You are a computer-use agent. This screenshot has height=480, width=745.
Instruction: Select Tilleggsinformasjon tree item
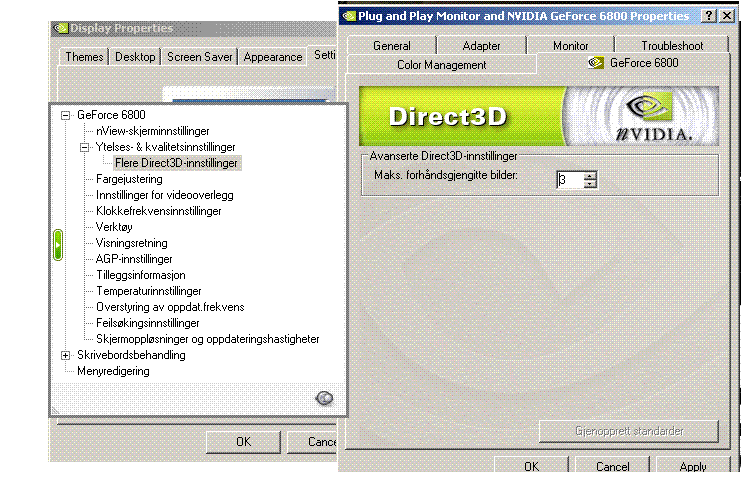click(x=141, y=275)
